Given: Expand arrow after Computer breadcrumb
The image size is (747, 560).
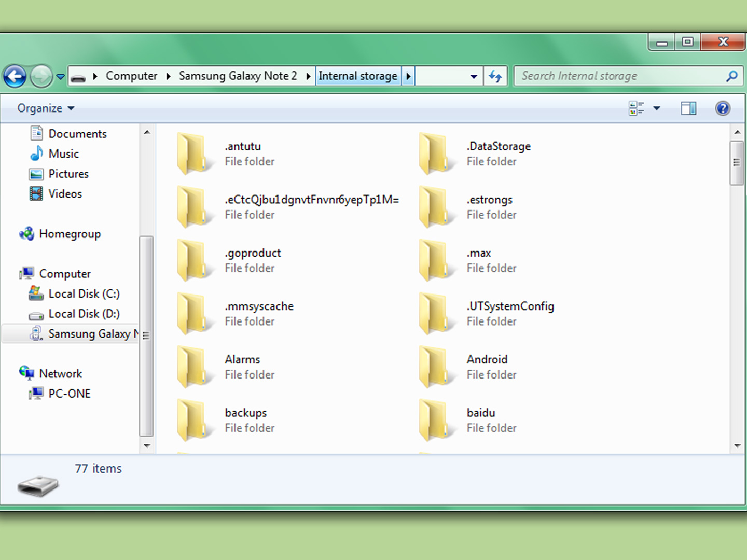Looking at the screenshot, I should tap(169, 76).
